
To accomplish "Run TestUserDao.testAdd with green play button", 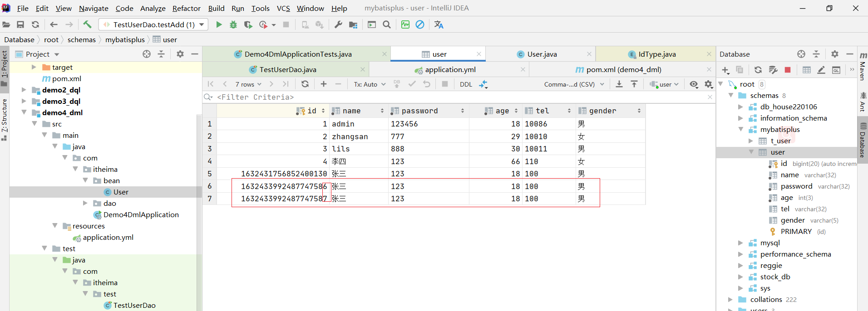I will 219,24.
